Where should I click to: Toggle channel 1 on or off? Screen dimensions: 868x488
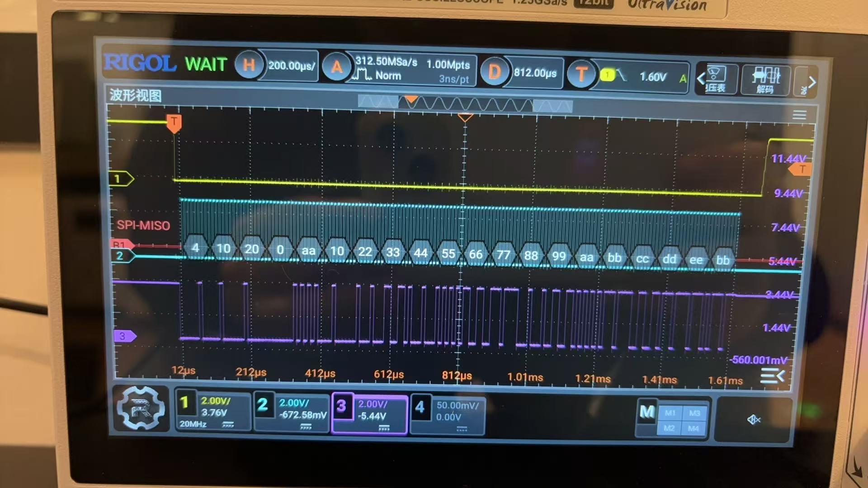point(184,402)
